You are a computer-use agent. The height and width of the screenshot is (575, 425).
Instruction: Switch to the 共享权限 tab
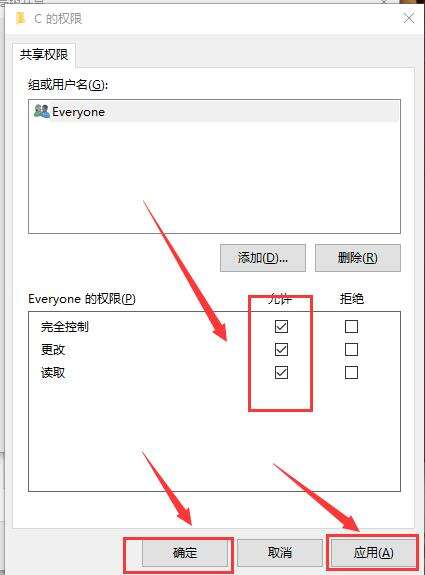[x=44, y=55]
